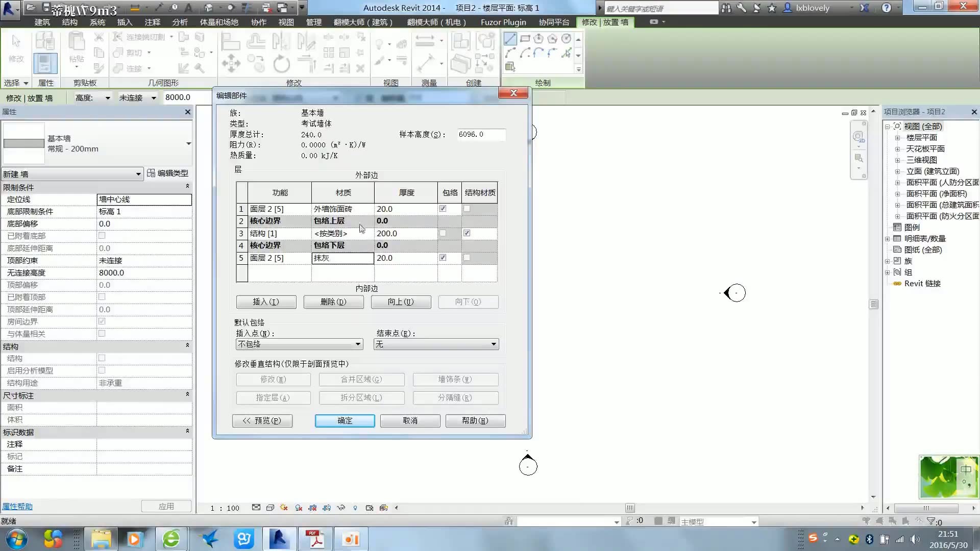Image resolution: width=980 pixels, height=551 pixels.
Task: Uncheck 包络 for layer 1 面层 2
Action: [x=442, y=208]
